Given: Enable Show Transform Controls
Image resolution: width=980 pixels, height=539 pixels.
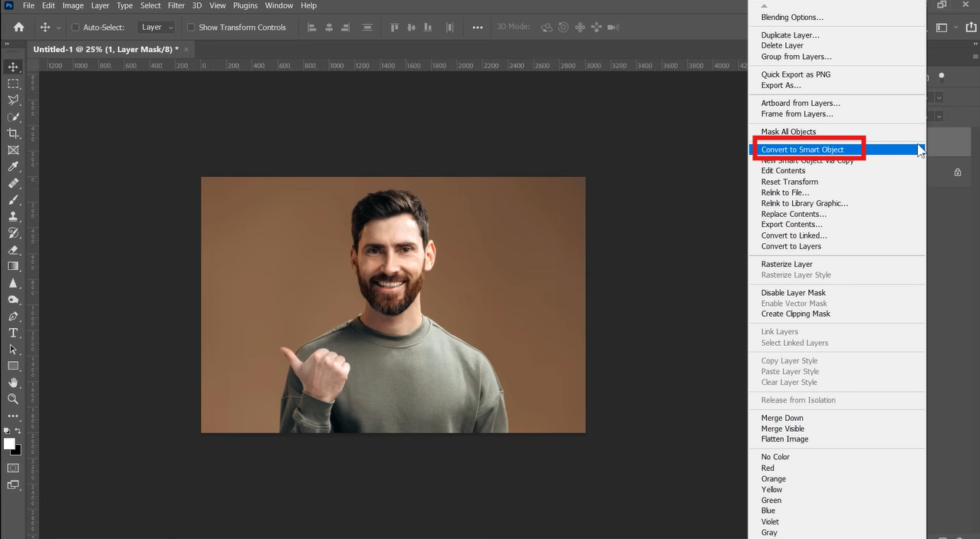Looking at the screenshot, I should (x=190, y=27).
